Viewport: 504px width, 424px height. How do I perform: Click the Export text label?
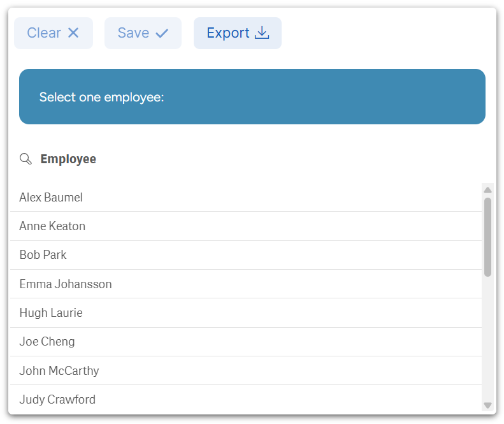click(x=228, y=33)
